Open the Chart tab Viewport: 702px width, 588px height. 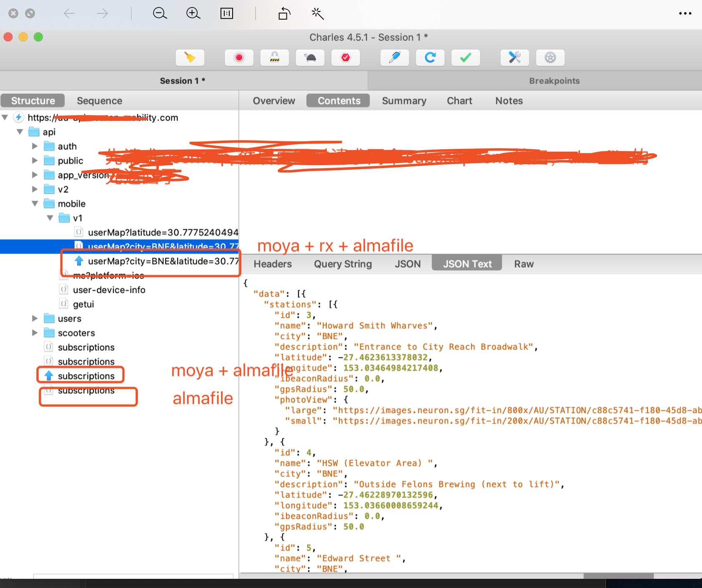(459, 101)
